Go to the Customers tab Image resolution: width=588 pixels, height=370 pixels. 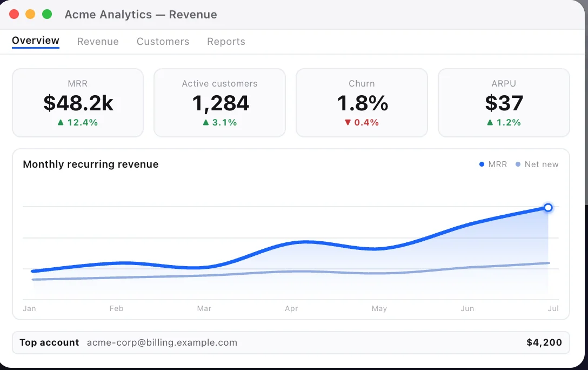tap(163, 41)
